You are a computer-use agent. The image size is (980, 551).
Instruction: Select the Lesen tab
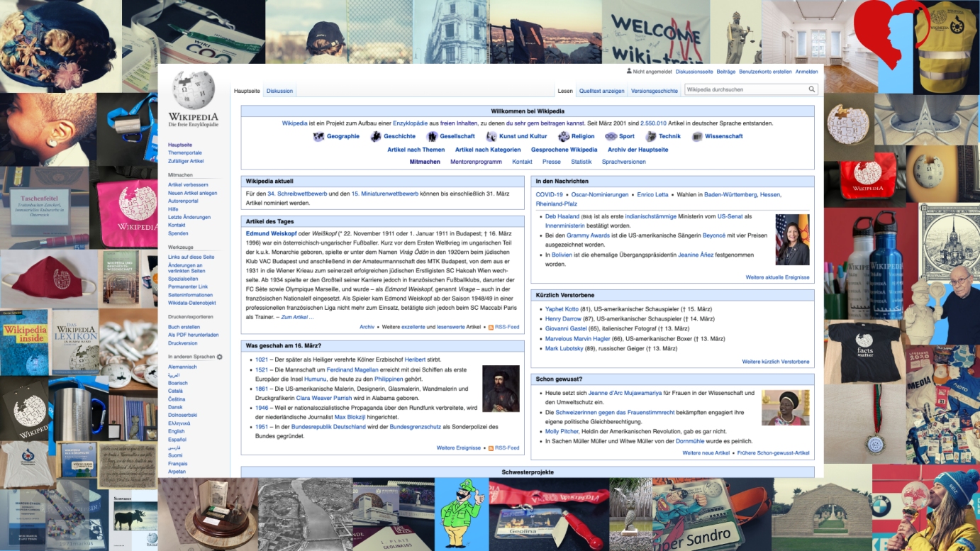[x=565, y=91]
